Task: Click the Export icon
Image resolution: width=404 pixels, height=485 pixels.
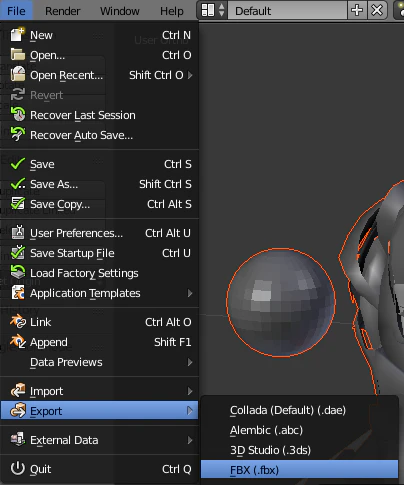Action: tap(18, 410)
